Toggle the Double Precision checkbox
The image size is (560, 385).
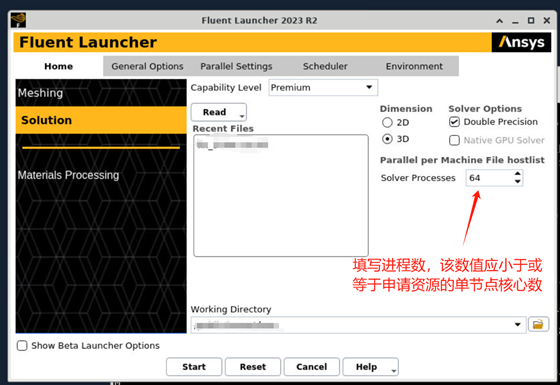point(454,122)
